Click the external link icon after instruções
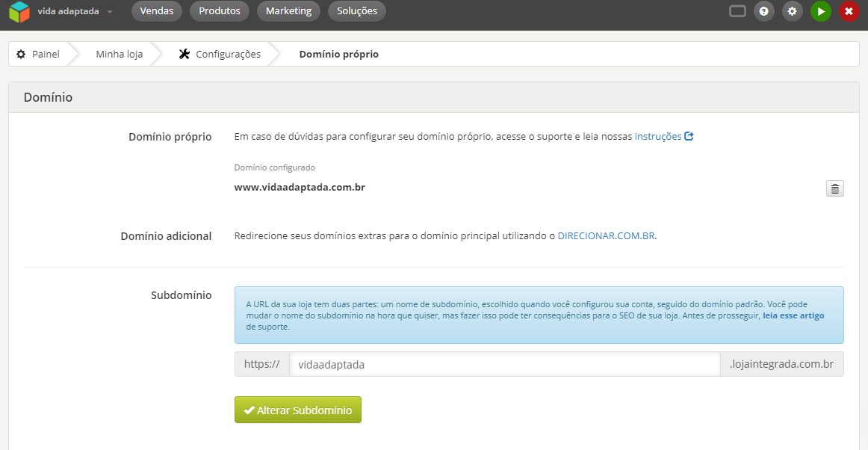Viewport: 868px width, 450px height. point(689,136)
